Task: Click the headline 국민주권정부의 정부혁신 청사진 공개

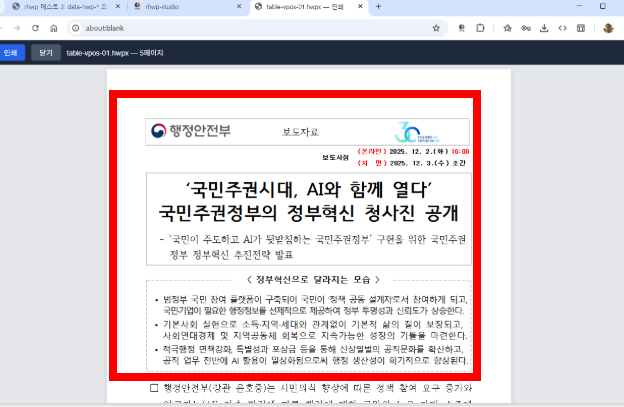Action: tap(309, 213)
